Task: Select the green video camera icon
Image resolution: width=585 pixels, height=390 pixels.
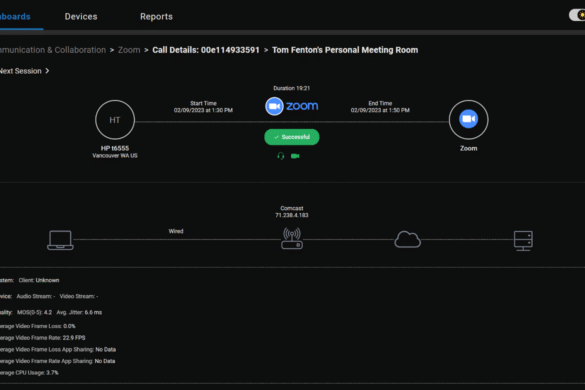Action: point(295,156)
